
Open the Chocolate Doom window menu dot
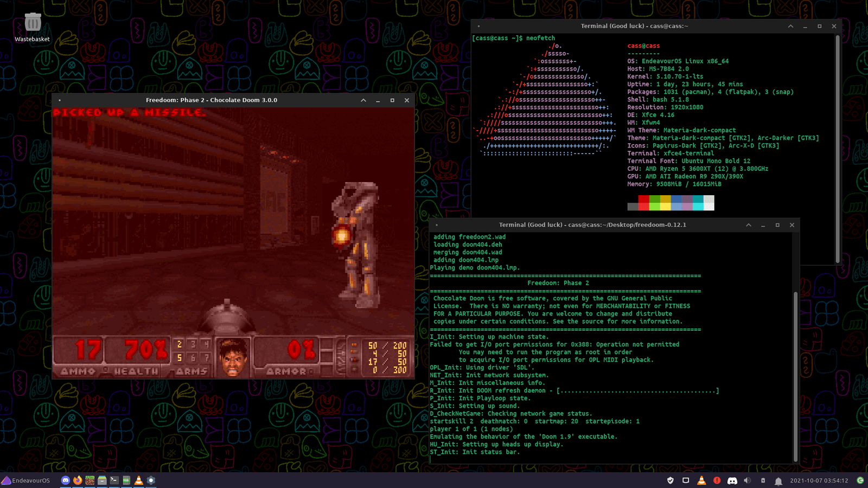60,100
